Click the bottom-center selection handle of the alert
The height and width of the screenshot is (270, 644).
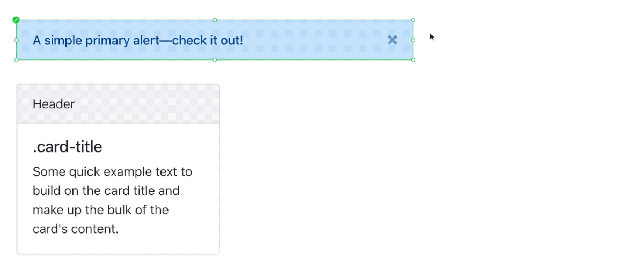click(x=215, y=60)
